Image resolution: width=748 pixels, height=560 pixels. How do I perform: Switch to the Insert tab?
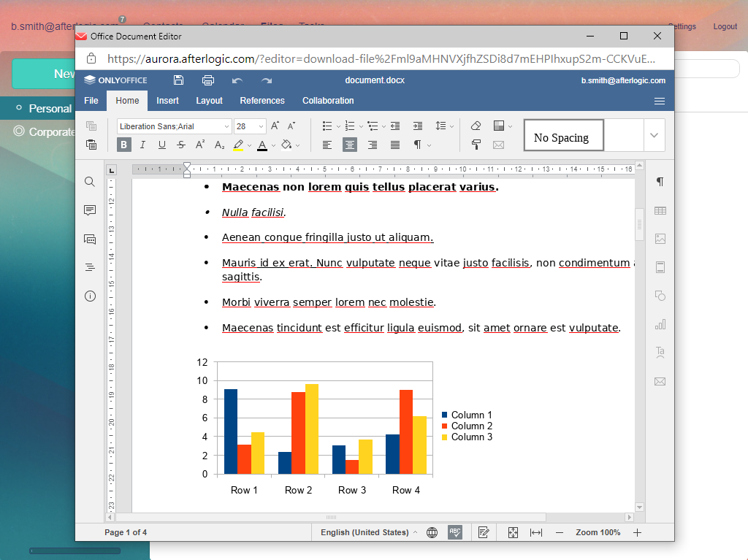tap(167, 101)
